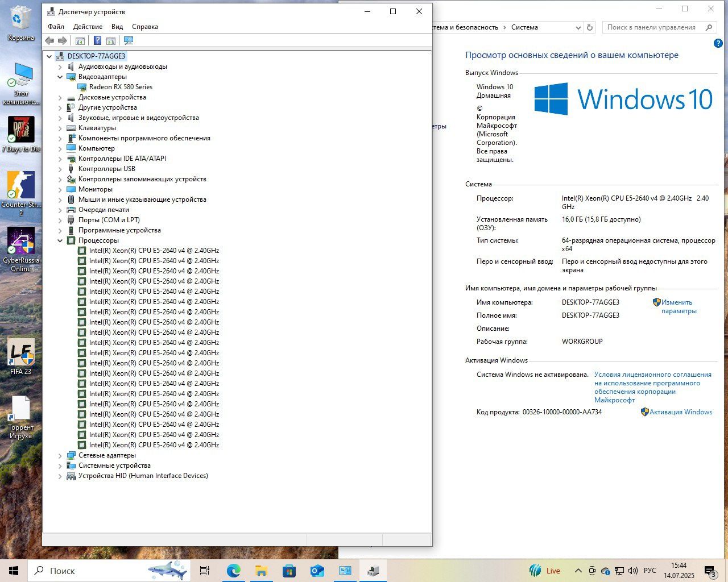Open the Действие menu
The image size is (728, 582).
(x=88, y=27)
